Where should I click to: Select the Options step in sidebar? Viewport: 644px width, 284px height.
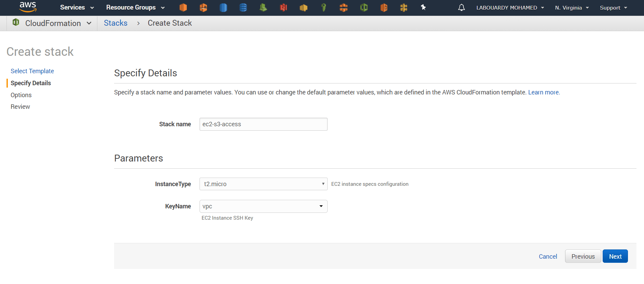tap(21, 95)
